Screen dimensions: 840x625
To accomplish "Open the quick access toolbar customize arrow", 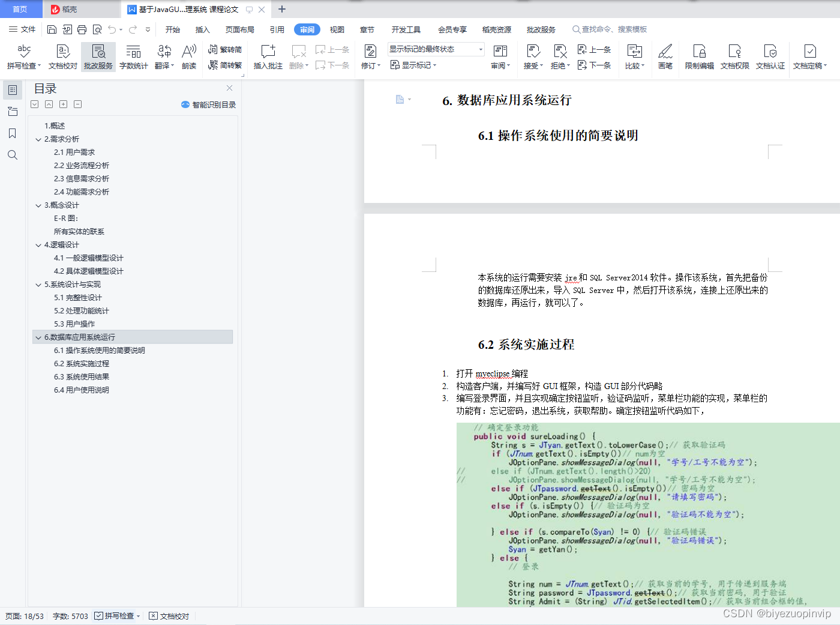I will point(148,29).
